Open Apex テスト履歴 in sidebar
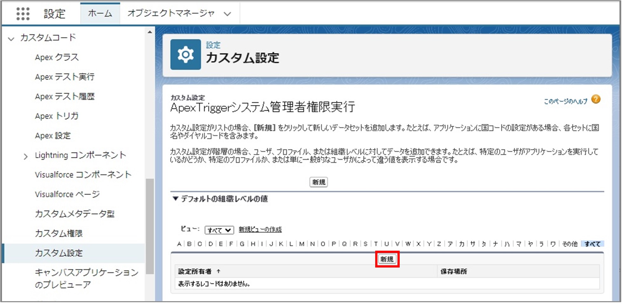644x304 pixels. point(65,96)
